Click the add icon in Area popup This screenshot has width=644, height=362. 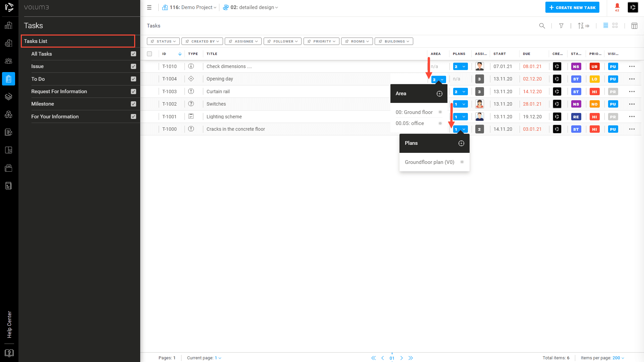coord(439,94)
